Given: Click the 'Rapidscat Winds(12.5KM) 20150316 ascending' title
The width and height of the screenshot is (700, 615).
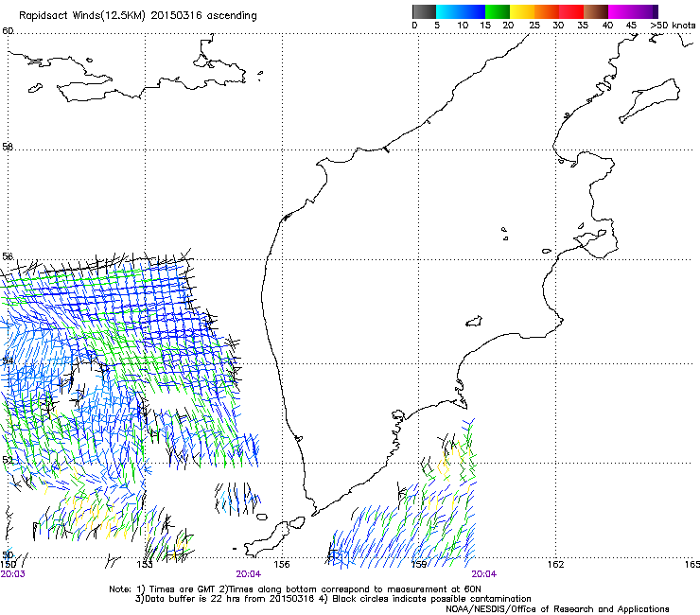Looking at the screenshot, I should click(138, 16).
